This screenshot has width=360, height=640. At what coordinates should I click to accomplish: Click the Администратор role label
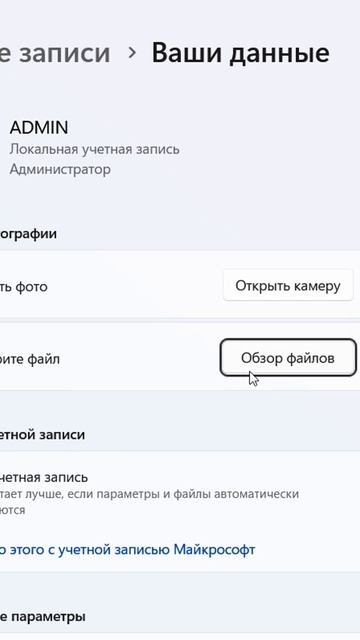tap(60, 169)
